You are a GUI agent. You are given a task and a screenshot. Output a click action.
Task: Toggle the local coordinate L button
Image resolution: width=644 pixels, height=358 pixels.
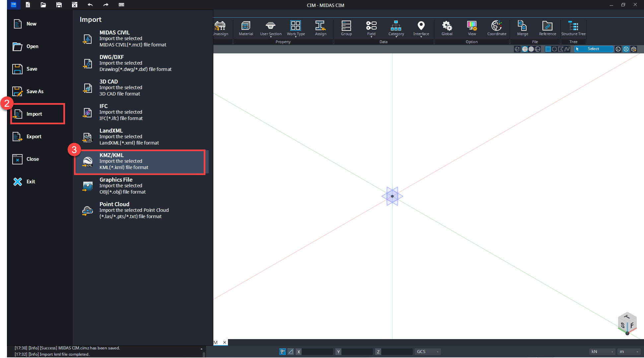618,49
